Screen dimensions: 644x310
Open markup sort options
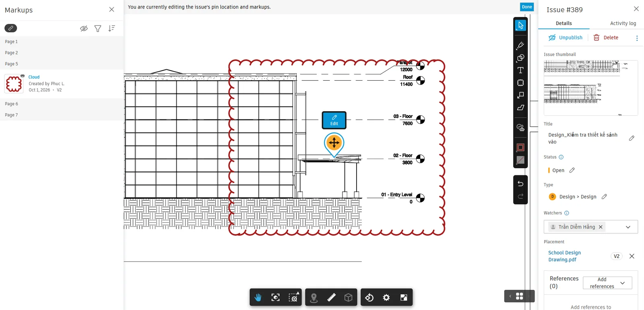click(111, 28)
